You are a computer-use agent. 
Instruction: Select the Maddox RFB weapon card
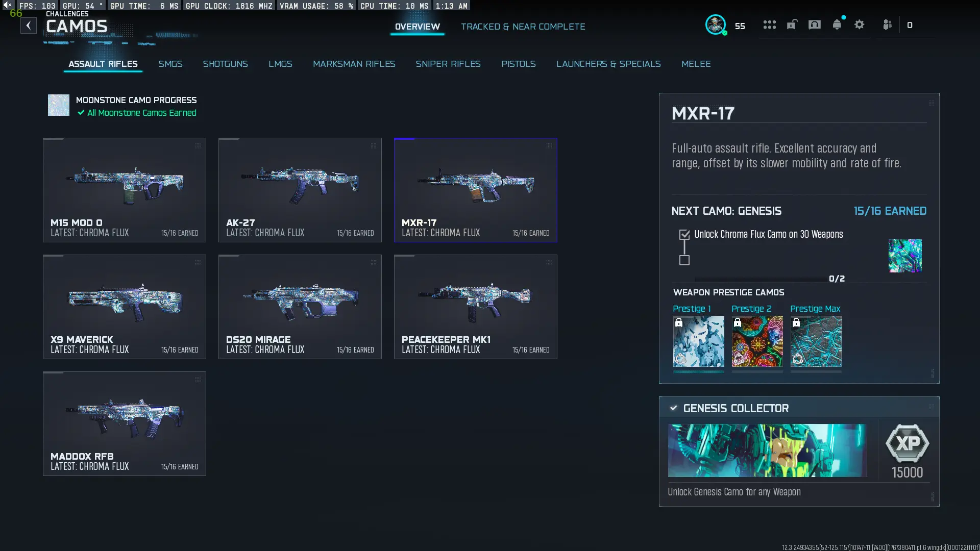click(x=124, y=423)
